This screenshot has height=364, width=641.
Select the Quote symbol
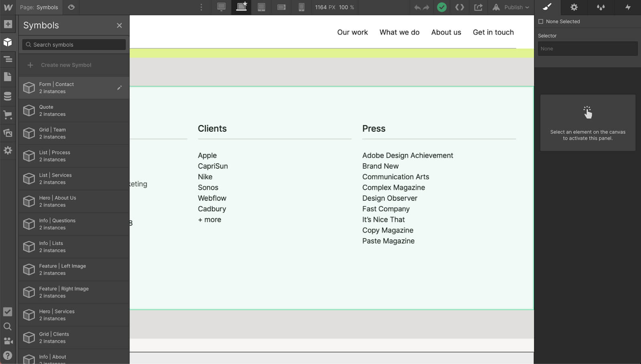point(74,111)
